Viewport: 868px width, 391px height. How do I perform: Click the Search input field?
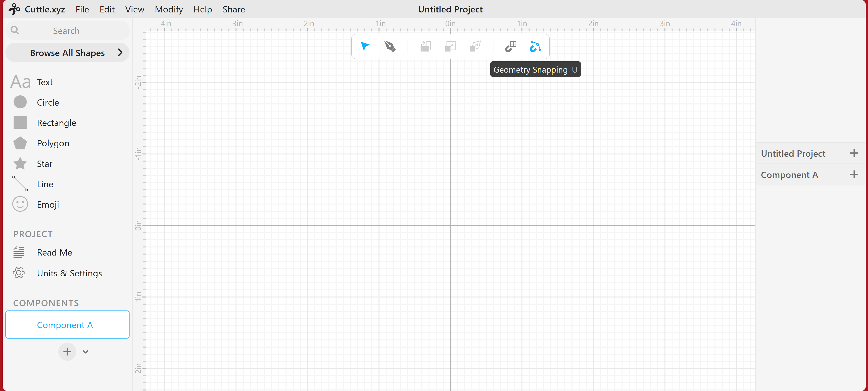click(66, 31)
